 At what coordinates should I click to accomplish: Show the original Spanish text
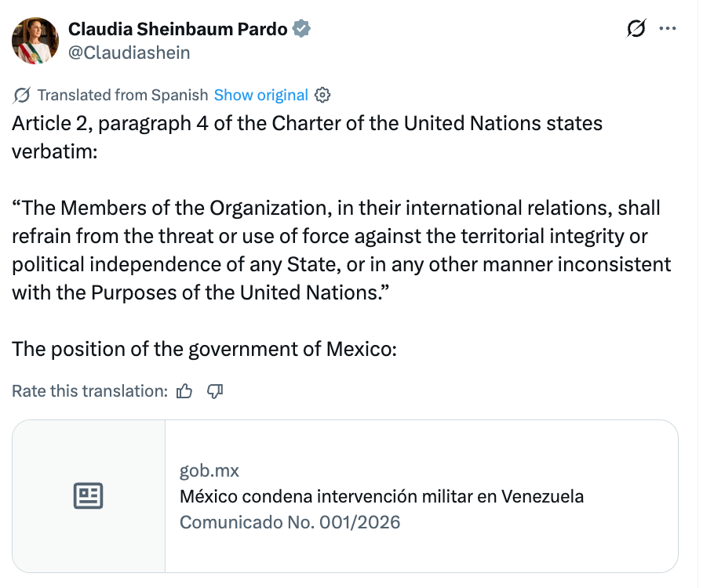(x=260, y=94)
